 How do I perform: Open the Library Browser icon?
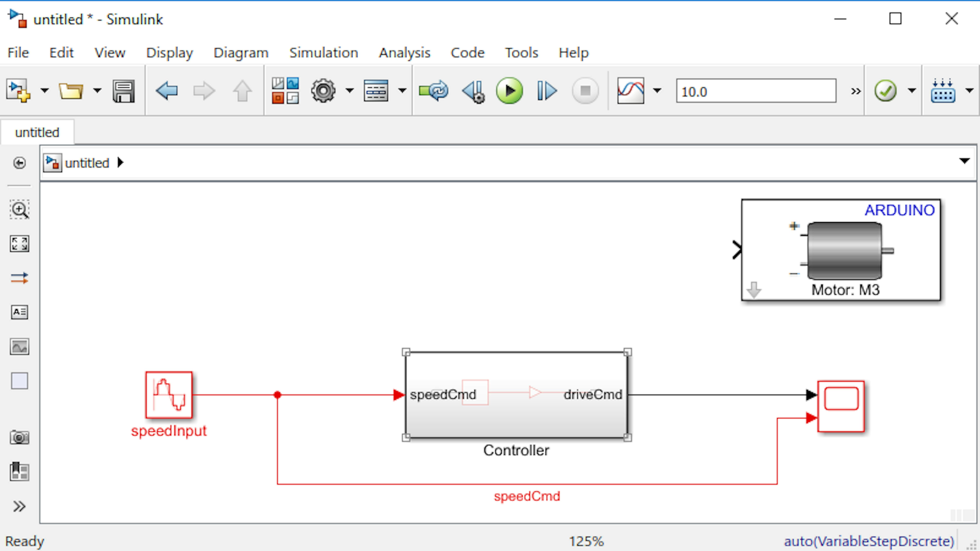(x=285, y=91)
